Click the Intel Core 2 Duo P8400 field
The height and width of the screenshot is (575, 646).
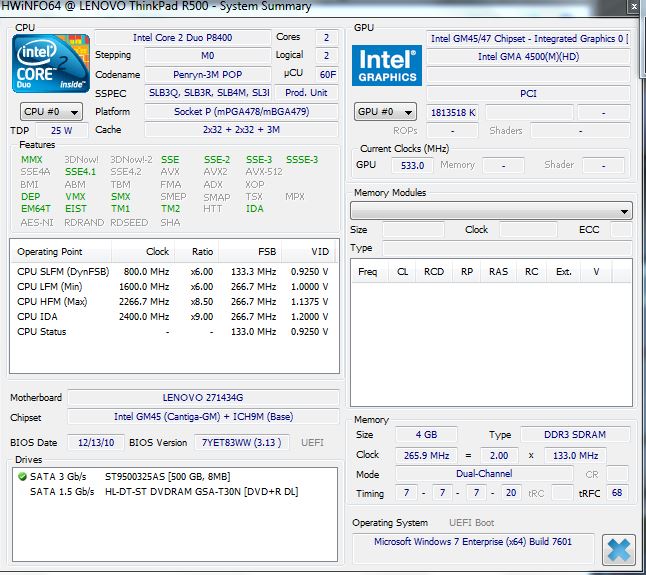[183, 37]
